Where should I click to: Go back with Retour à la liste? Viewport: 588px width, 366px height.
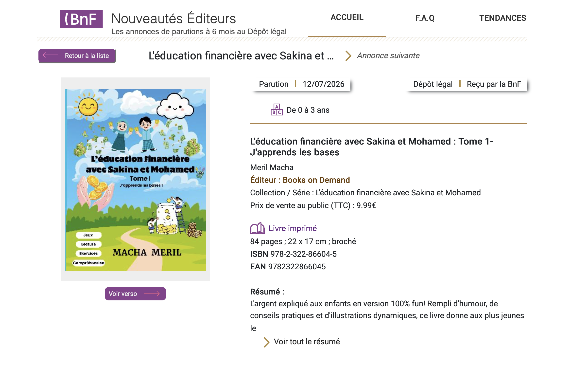point(77,56)
